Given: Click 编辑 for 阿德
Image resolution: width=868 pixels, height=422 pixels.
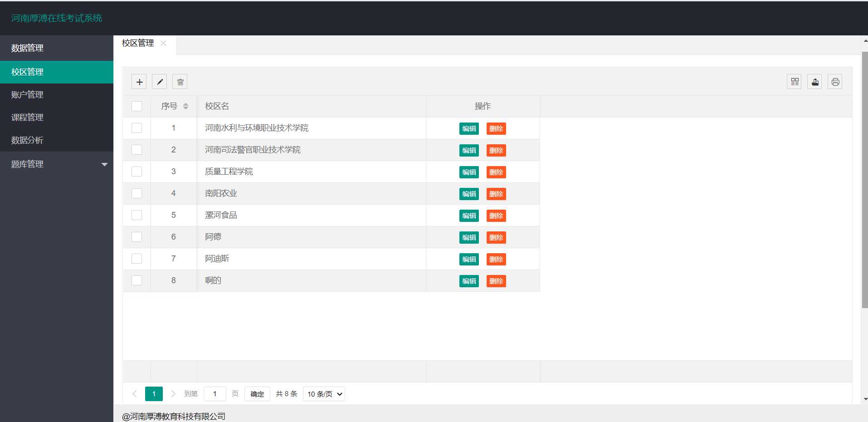Looking at the screenshot, I should pos(469,237).
